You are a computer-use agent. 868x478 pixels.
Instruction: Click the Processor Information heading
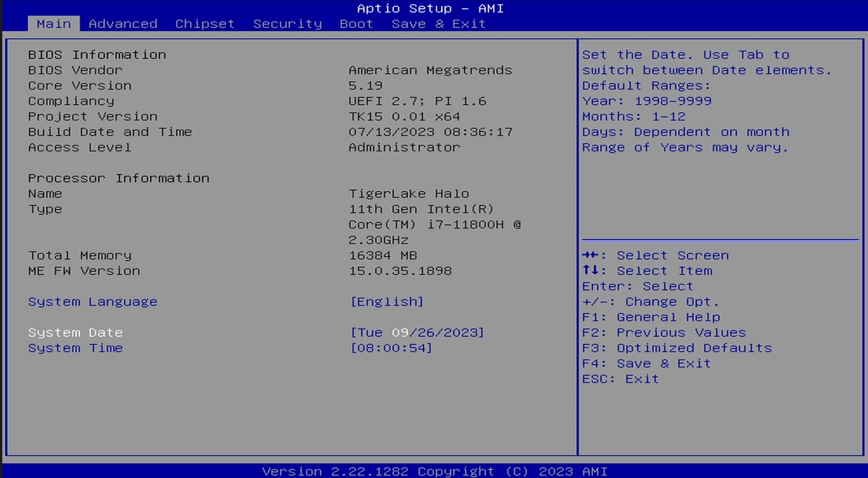click(x=119, y=178)
